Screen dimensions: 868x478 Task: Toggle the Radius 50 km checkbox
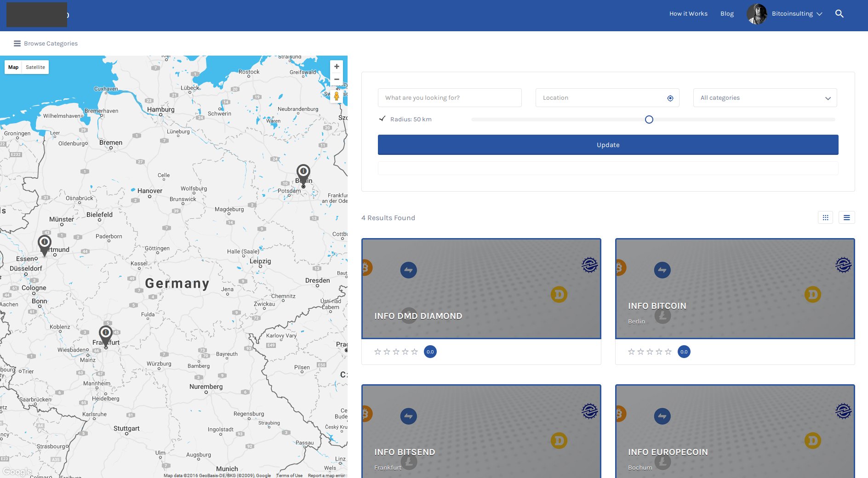pyautogui.click(x=382, y=119)
